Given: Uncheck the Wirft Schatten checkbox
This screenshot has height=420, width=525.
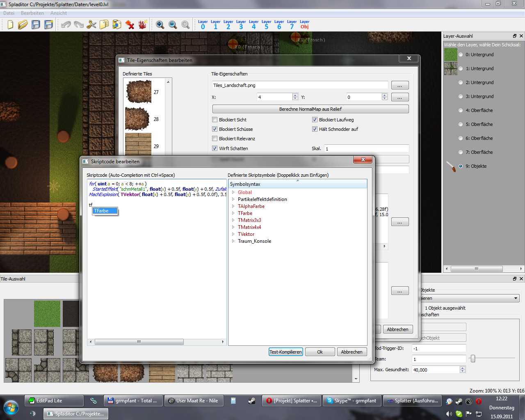Looking at the screenshot, I should tap(215, 148).
